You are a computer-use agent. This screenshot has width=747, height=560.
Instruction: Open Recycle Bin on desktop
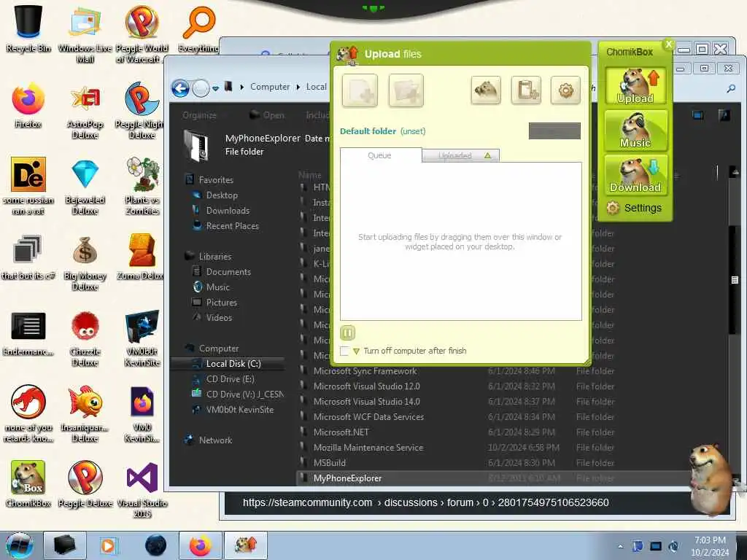click(28, 28)
